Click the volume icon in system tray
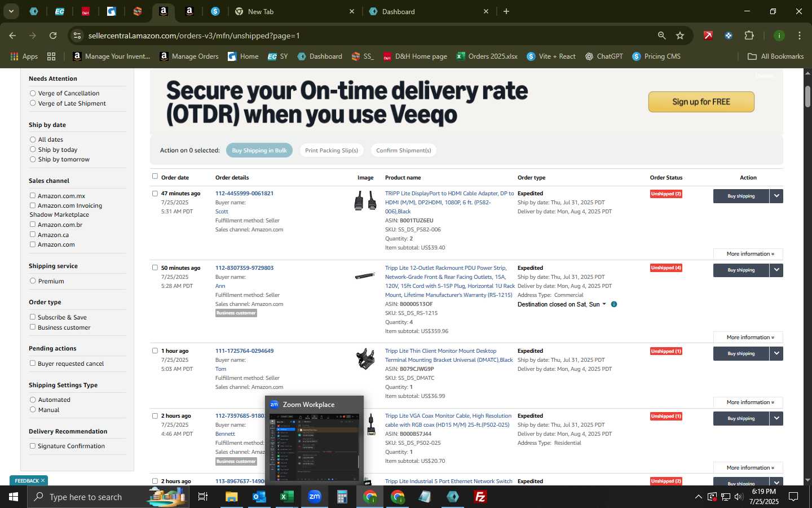This screenshot has width=812, height=508. 739,497
